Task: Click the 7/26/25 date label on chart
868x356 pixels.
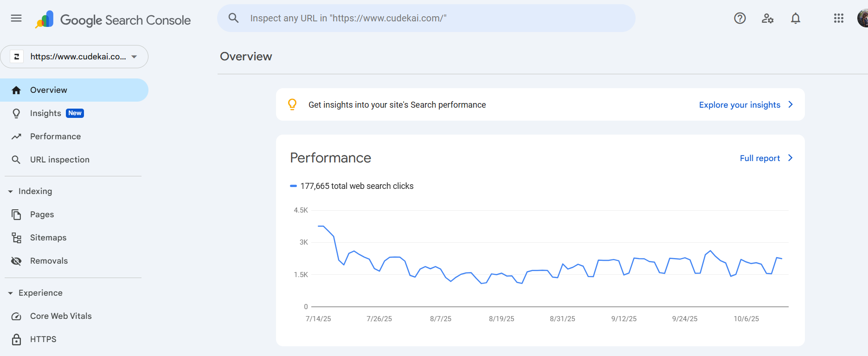Action: (x=379, y=319)
